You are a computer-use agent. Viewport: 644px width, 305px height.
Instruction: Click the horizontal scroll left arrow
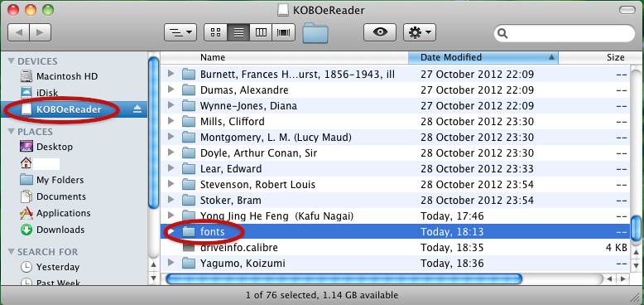[x=610, y=279]
